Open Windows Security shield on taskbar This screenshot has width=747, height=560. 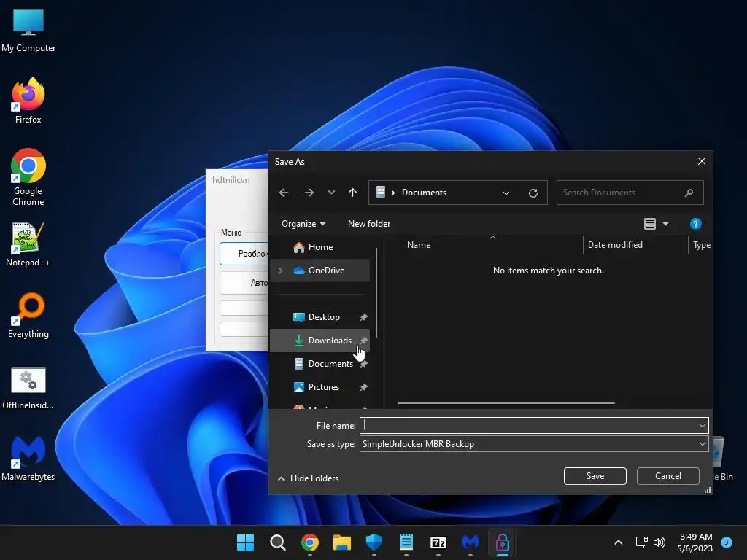(374, 542)
